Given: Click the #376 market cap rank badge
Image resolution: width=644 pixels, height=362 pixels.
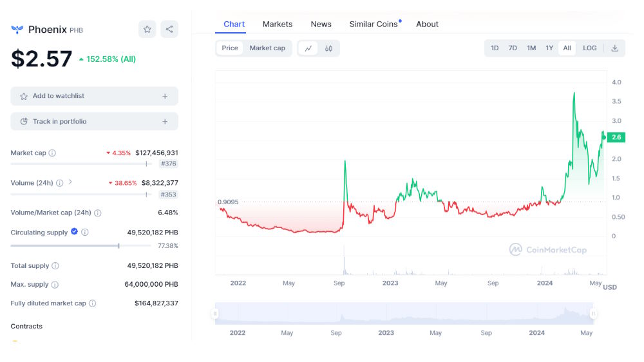Looking at the screenshot, I should [x=168, y=164].
